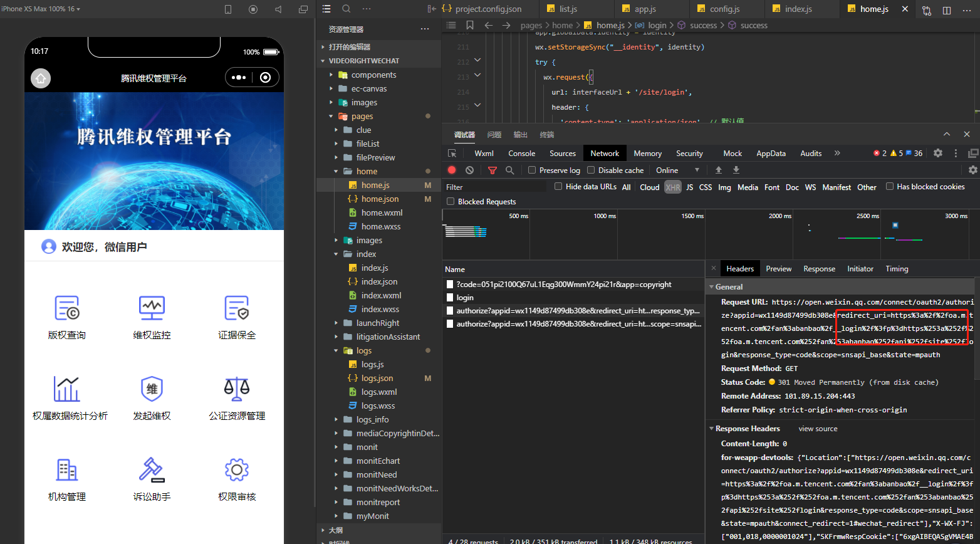Screen dimensions: 980x544
Task: Split the editor with the layout icon
Action: coord(947,9)
